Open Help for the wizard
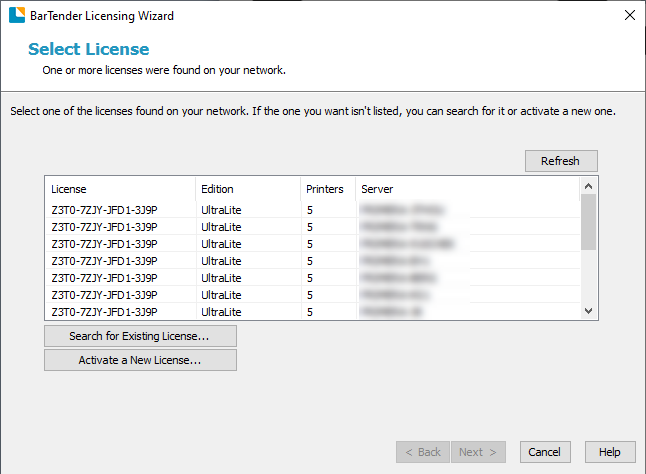This screenshot has width=646, height=474. pyautogui.click(x=610, y=452)
